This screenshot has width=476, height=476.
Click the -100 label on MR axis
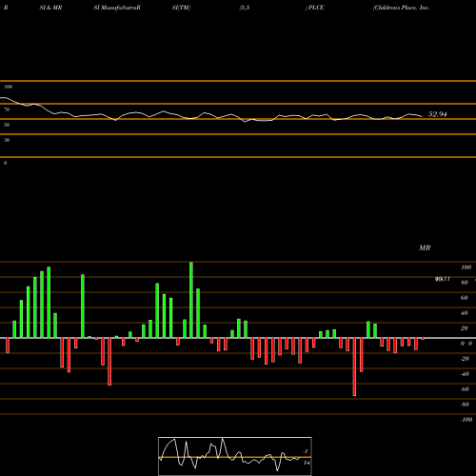pos(466,420)
